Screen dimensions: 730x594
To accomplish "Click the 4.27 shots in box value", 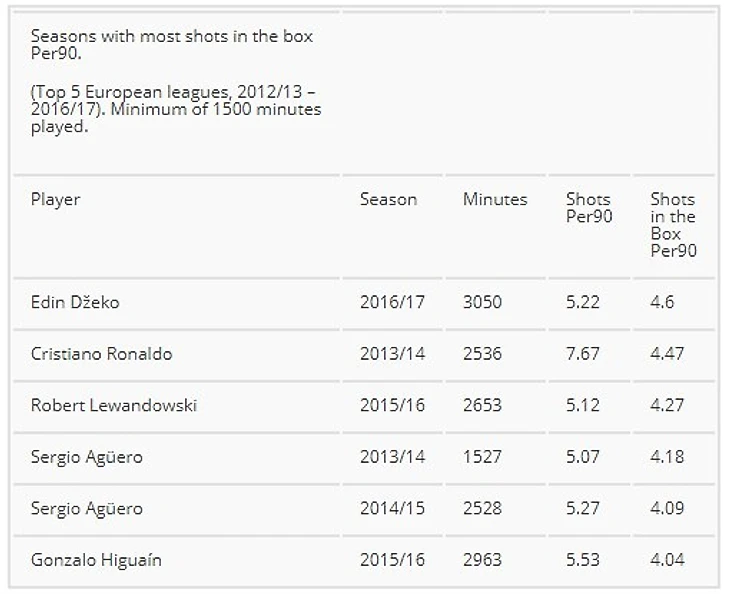I will click(x=667, y=405).
